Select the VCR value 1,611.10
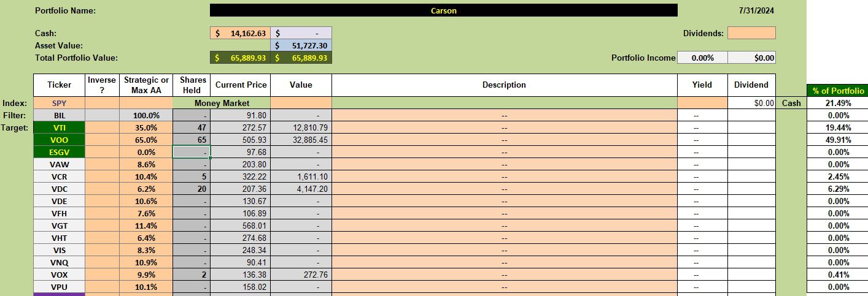Viewport: 868px width, 296px height. (301, 176)
